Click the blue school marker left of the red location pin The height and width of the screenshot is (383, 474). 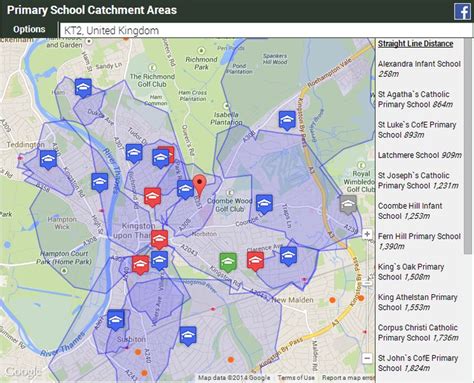(x=185, y=189)
